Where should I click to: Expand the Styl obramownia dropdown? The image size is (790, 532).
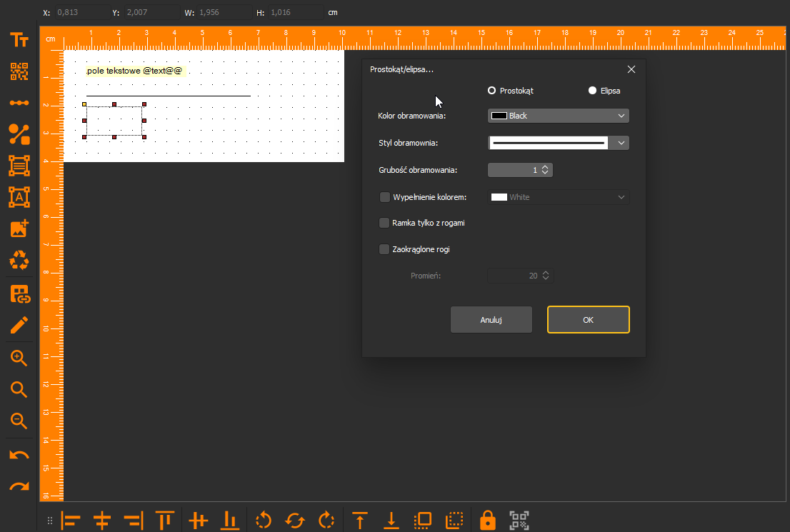click(559, 143)
